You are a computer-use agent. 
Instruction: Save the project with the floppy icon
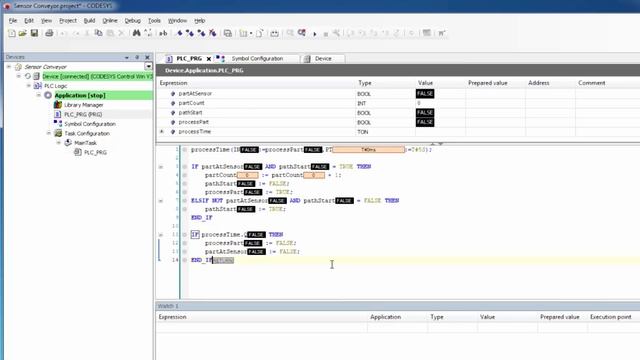(x=34, y=33)
